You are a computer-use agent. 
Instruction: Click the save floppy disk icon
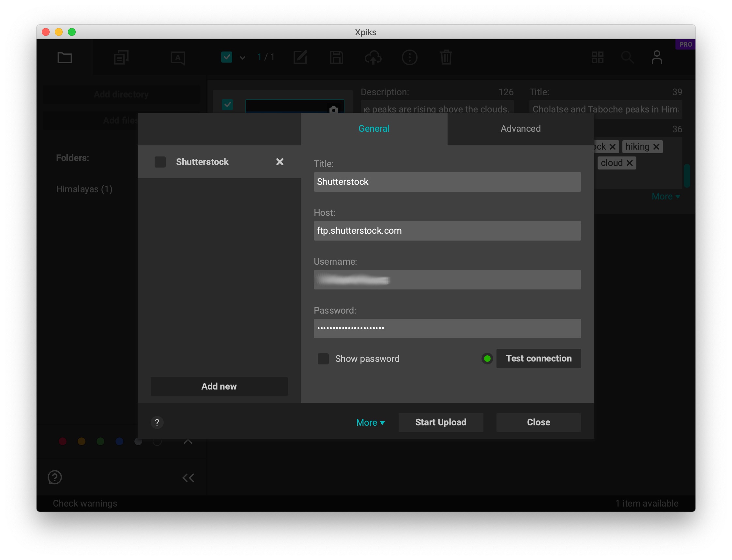pyautogui.click(x=337, y=57)
